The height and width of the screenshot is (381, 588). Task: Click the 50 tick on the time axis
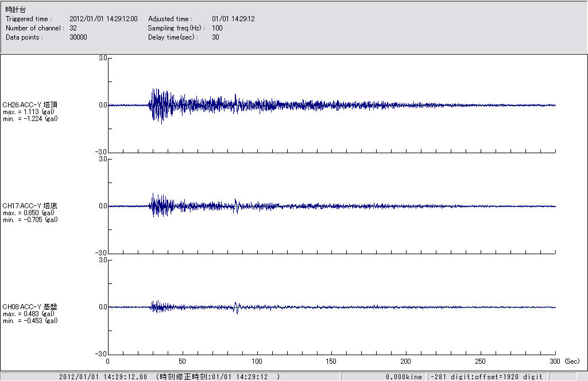183,361
